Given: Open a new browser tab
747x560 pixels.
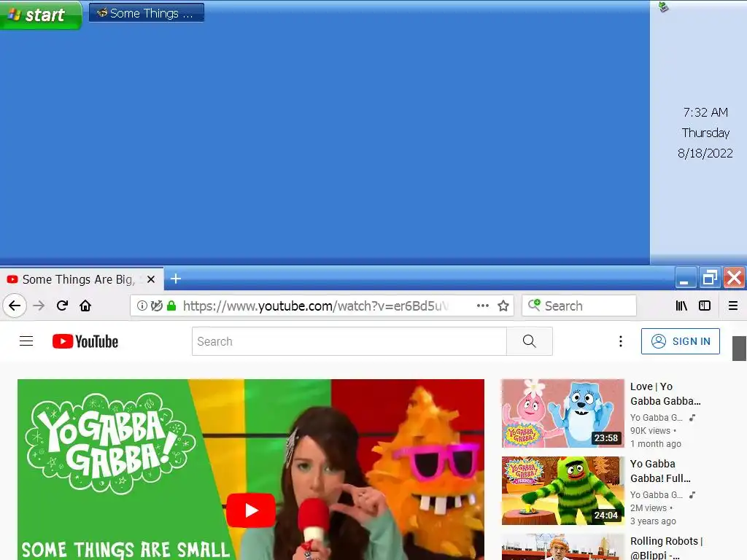Looking at the screenshot, I should (x=176, y=279).
